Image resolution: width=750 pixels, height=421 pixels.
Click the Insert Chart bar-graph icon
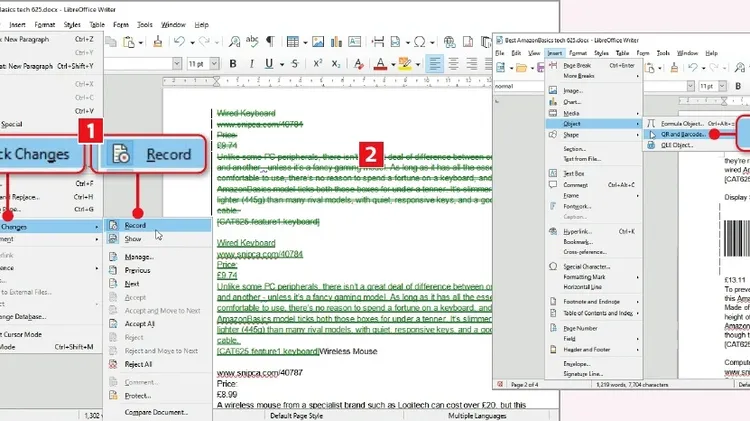[x=336, y=42]
